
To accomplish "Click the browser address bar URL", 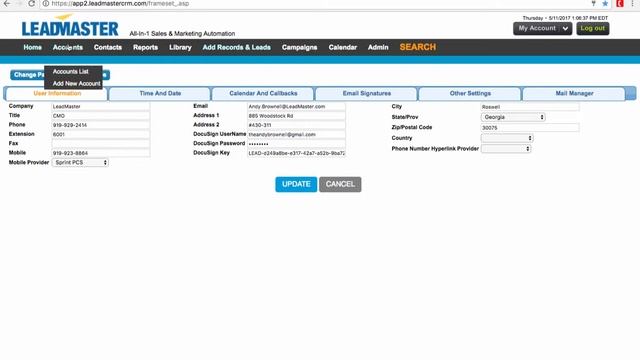I will [x=120, y=4].
